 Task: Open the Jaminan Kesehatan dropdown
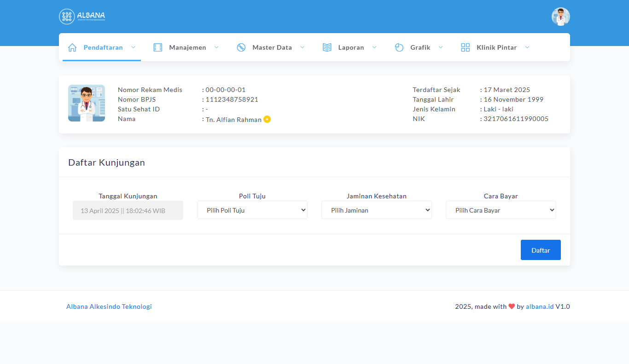[x=377, y=210]
